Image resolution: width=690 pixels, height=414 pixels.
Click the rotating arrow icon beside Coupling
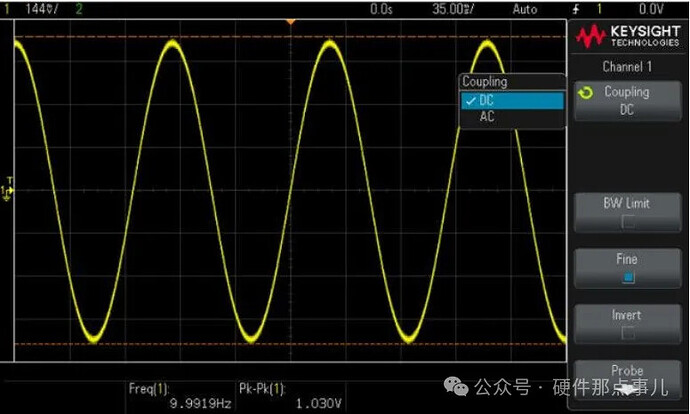(x=585, y=93)
